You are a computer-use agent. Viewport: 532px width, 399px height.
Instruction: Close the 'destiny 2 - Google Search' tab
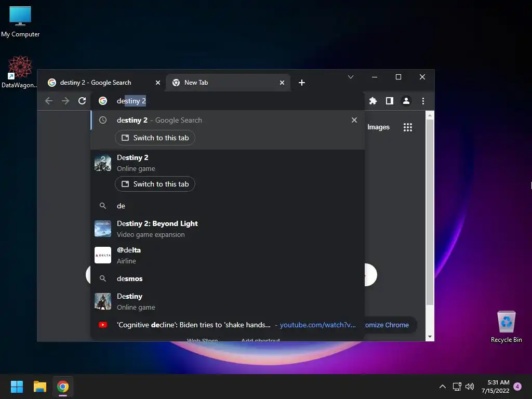(158, 83)
